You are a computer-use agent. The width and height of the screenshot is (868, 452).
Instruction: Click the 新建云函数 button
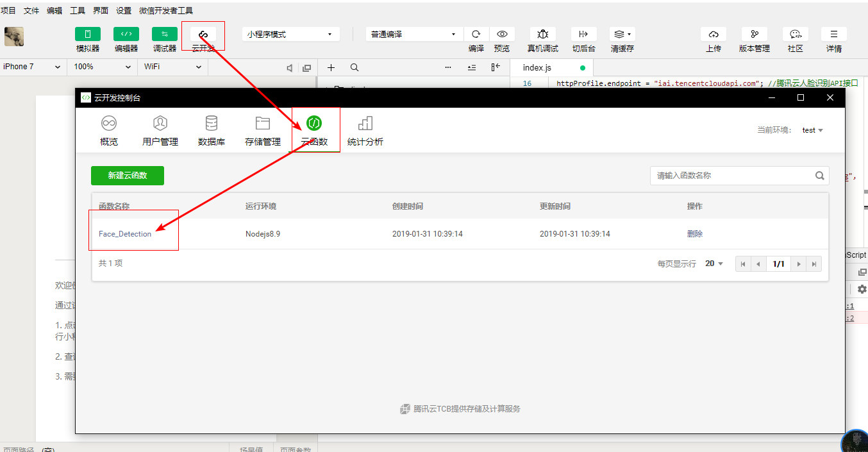128,176
